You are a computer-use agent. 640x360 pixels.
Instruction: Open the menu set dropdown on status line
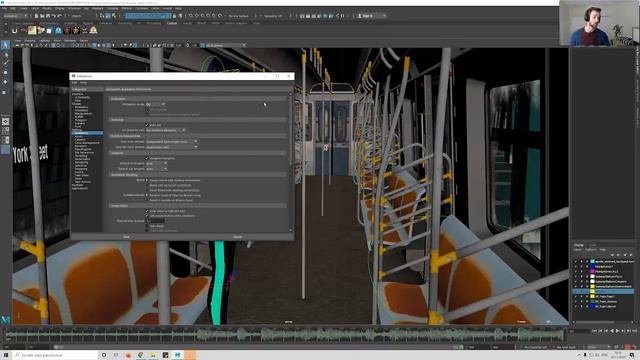point(16,16)
